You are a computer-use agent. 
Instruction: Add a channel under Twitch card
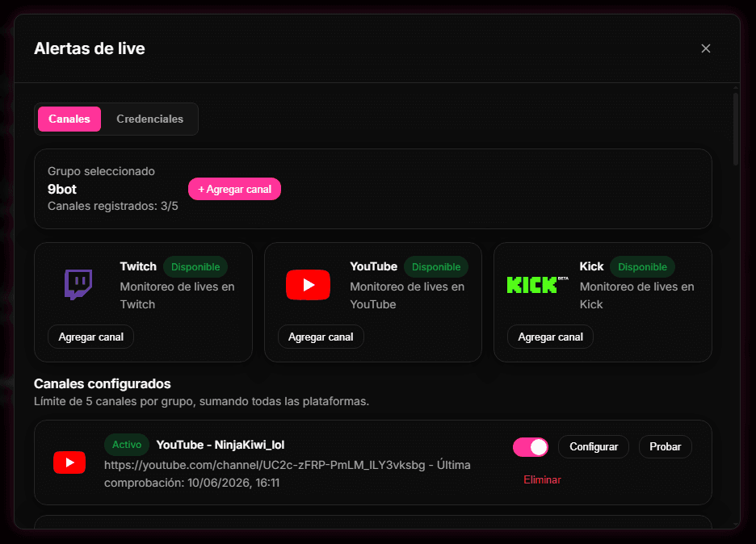click(90, 337)
